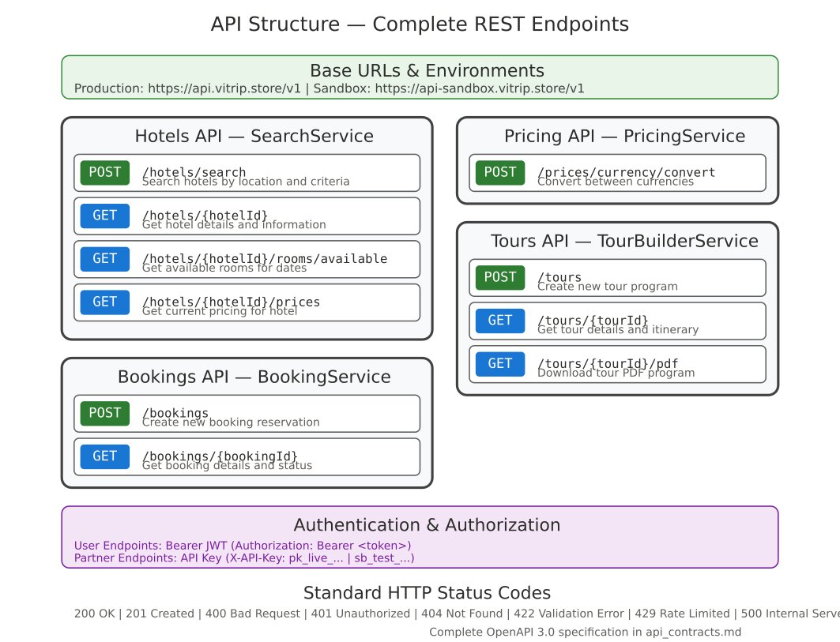
Task: Click GET badge for /bookings/{bookingId}
Action: (105, 456)
